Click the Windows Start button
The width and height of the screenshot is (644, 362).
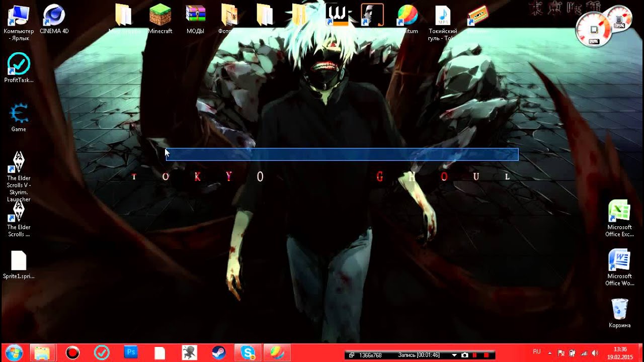13,353
